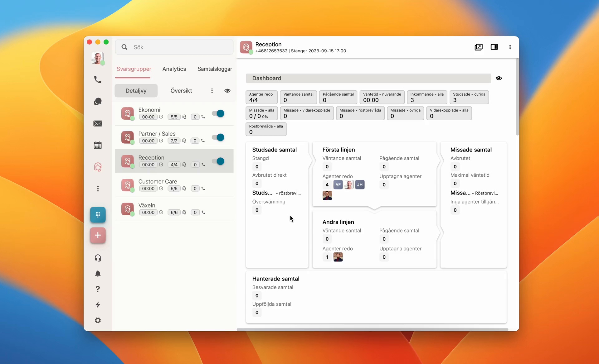The width and height of the screenshot is (599, 364).
Task: Click the lightning bolt sidebar icon
Action: click(98, 304)
